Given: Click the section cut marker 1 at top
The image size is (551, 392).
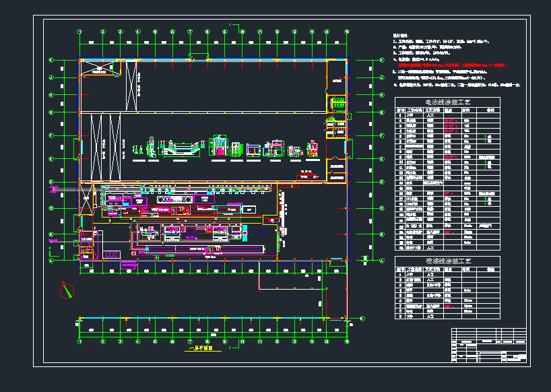Looking at the screenshot, I should pos(231,26).
